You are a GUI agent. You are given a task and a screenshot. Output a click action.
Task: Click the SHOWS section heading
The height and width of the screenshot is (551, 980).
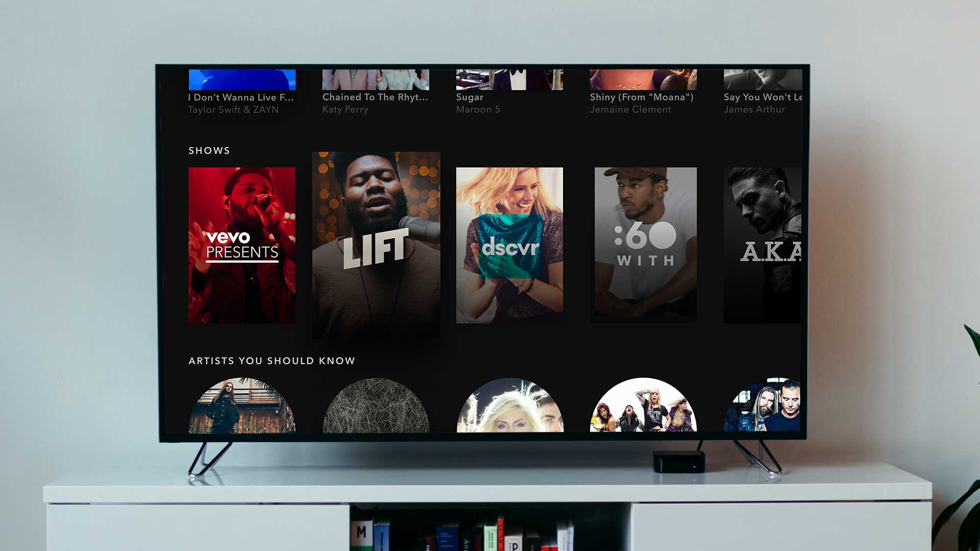(209, 151)
